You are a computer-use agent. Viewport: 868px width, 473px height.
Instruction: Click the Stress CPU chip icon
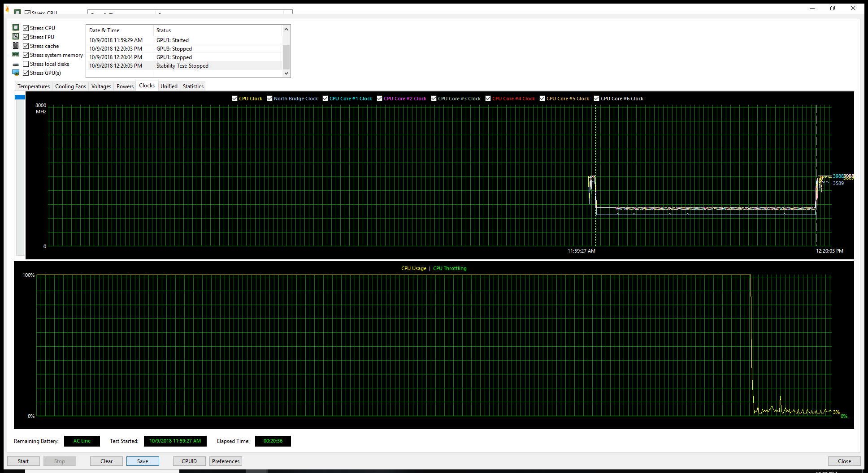16,28
